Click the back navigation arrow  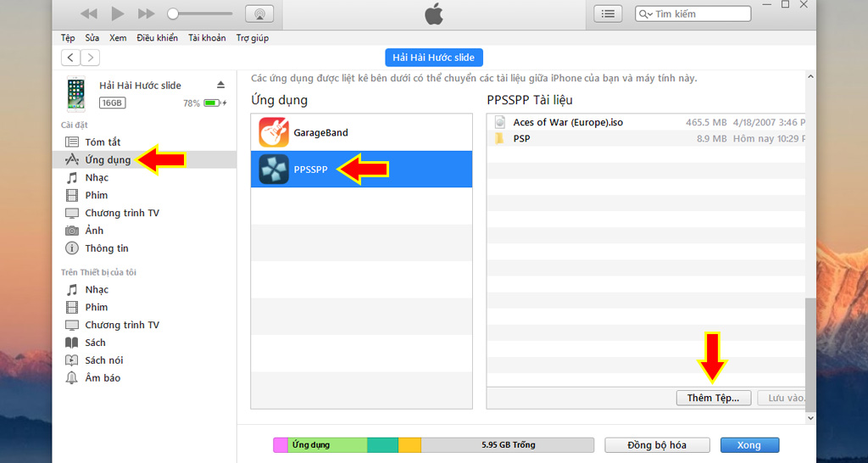pyautogui.click(x=70, y=58)
